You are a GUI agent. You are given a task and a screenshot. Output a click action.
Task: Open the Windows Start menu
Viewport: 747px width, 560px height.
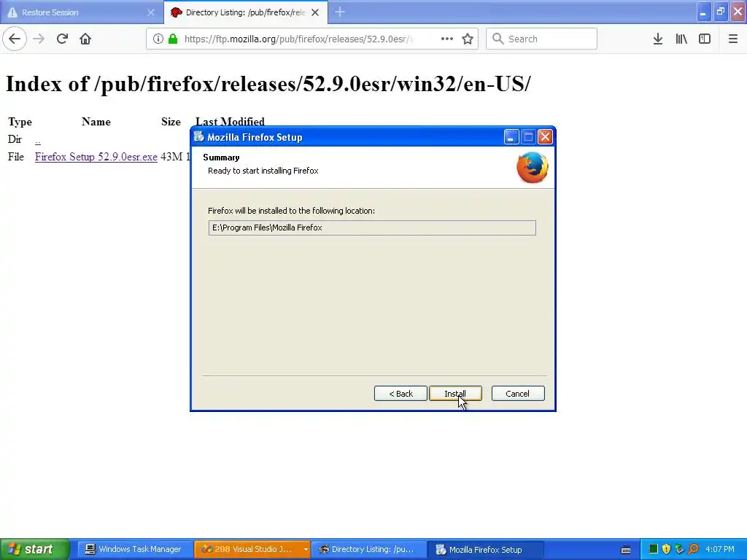[35, 549]
